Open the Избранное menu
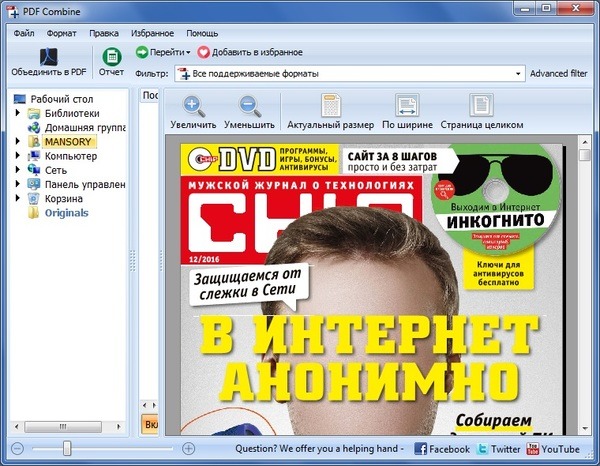 pyautogui.click(x=152, y=33)
